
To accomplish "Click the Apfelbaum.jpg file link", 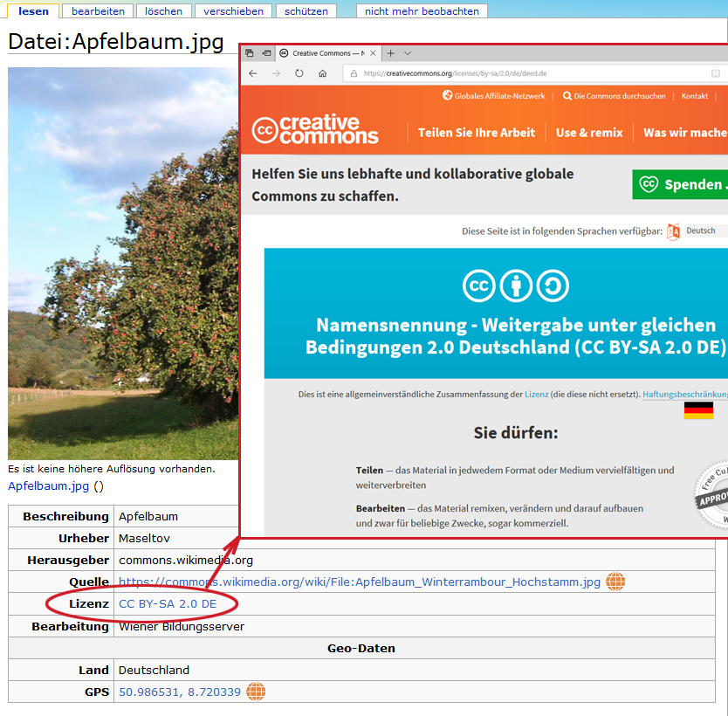I will tap(49, 486).
